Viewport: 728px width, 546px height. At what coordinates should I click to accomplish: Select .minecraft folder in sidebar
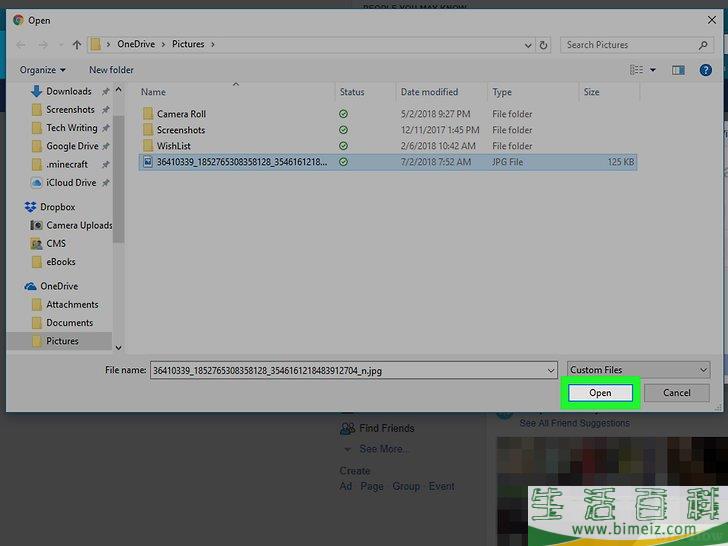[67, 164]
